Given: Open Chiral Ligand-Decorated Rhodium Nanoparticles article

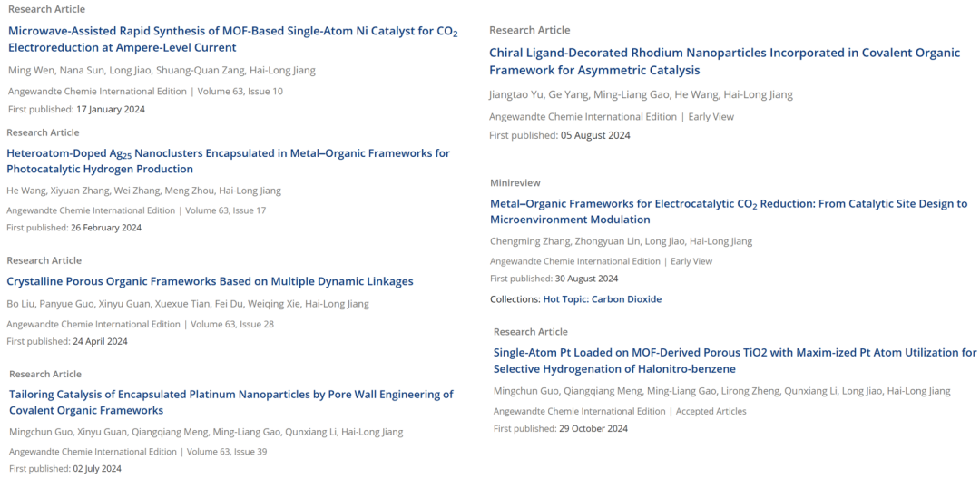Looking at the screenshot, I should 724,61.
